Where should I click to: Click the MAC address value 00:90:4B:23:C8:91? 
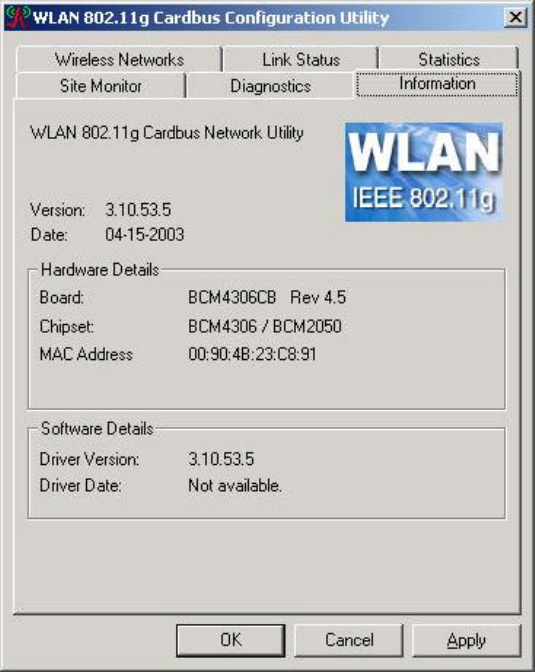pos(252,354)
